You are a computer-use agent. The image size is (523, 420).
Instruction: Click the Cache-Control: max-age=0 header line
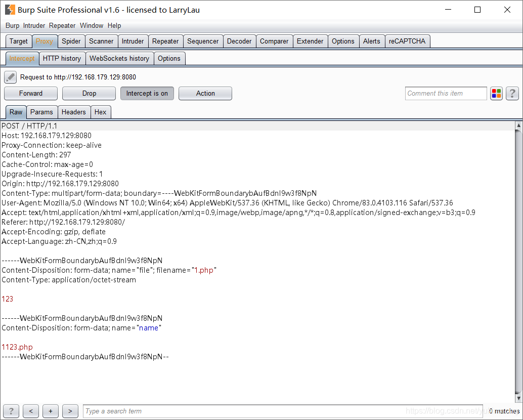coord(47,164)
